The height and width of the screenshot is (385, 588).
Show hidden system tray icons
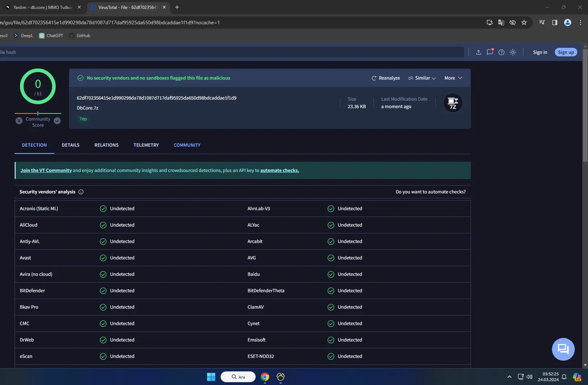coord(509,377)
